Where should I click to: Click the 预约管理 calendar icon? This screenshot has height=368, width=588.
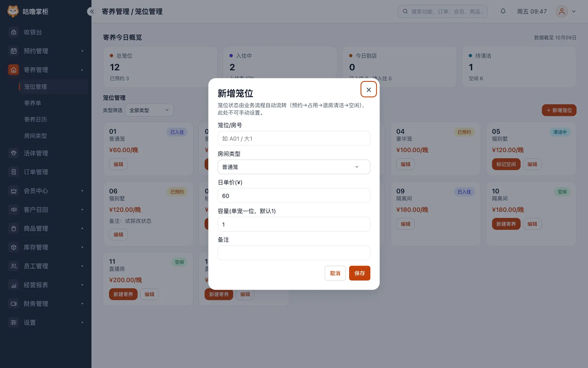coord(13,51)
